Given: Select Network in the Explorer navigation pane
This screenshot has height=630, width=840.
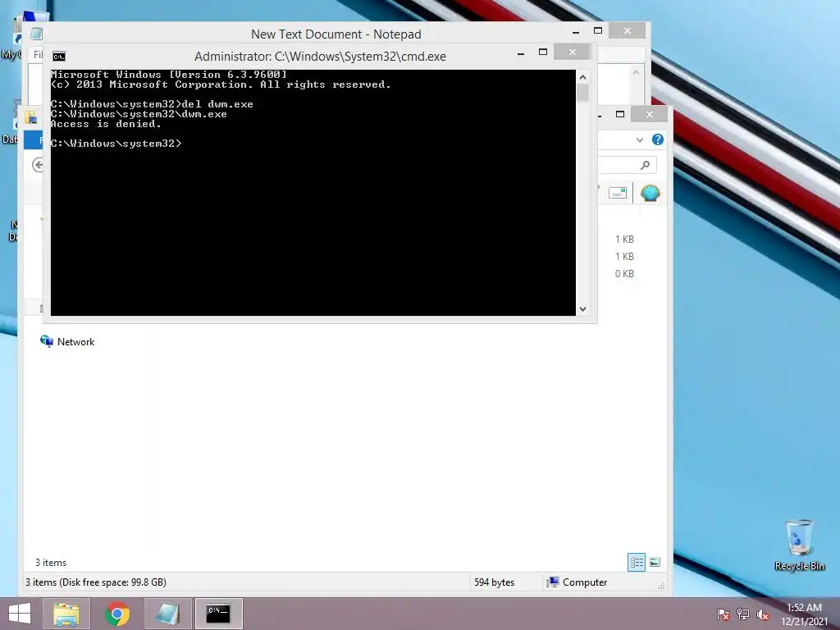Looking at the screenshot, I should tap(67, 342).
